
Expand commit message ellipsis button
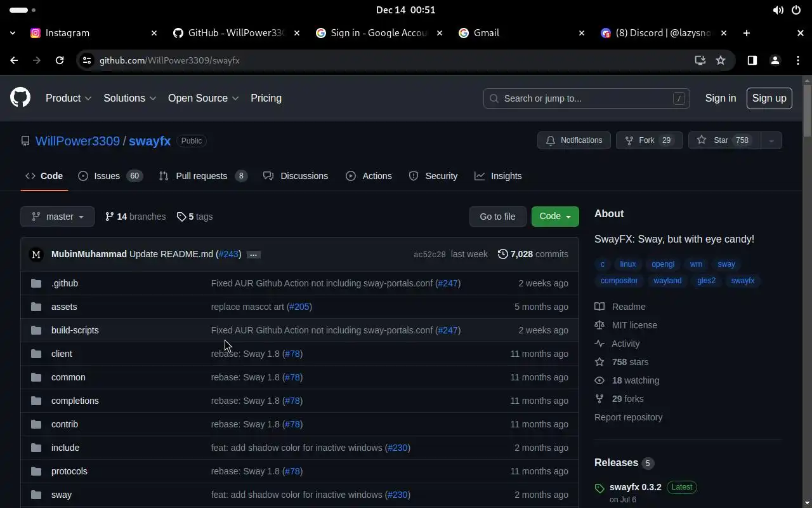pos(253,255)
